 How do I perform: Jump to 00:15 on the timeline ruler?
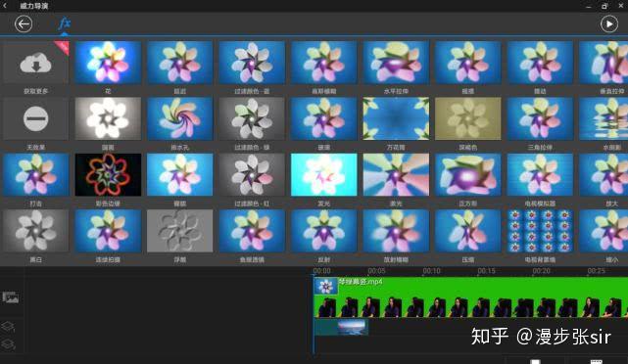point(486,271)
